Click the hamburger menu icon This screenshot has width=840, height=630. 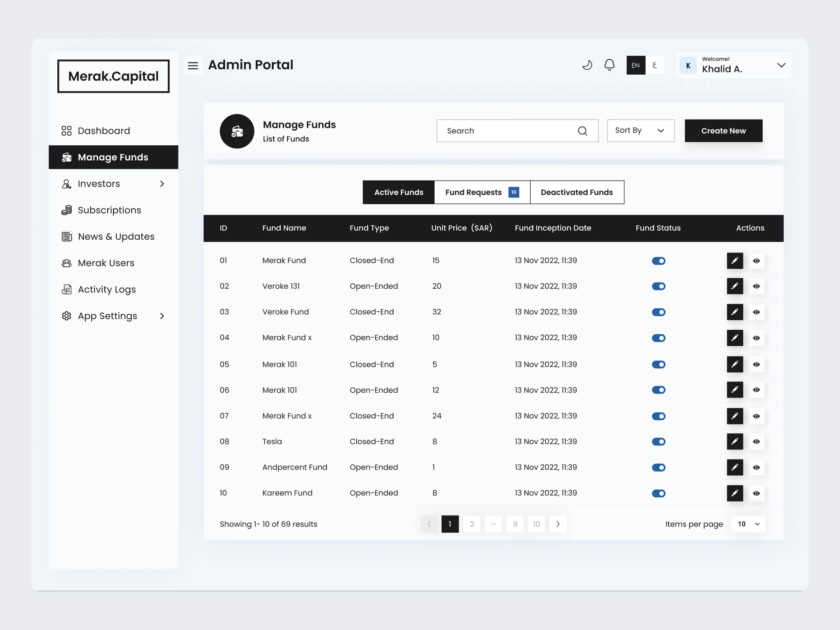(x=193, y=66)
